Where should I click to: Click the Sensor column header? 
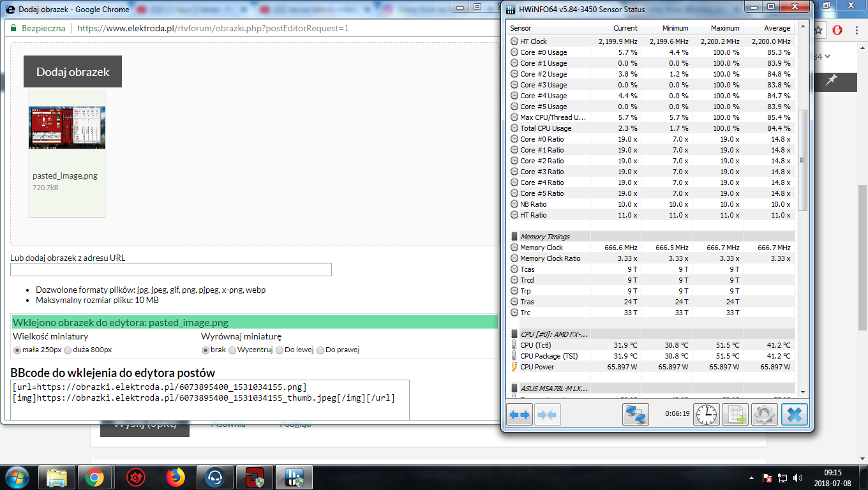548,28
